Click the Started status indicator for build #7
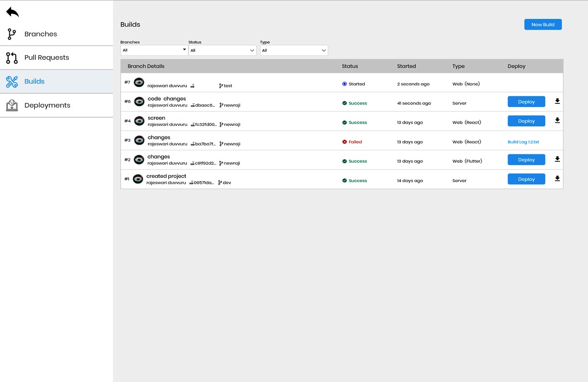Screen dimensions: 588x382 coord(354,84)
